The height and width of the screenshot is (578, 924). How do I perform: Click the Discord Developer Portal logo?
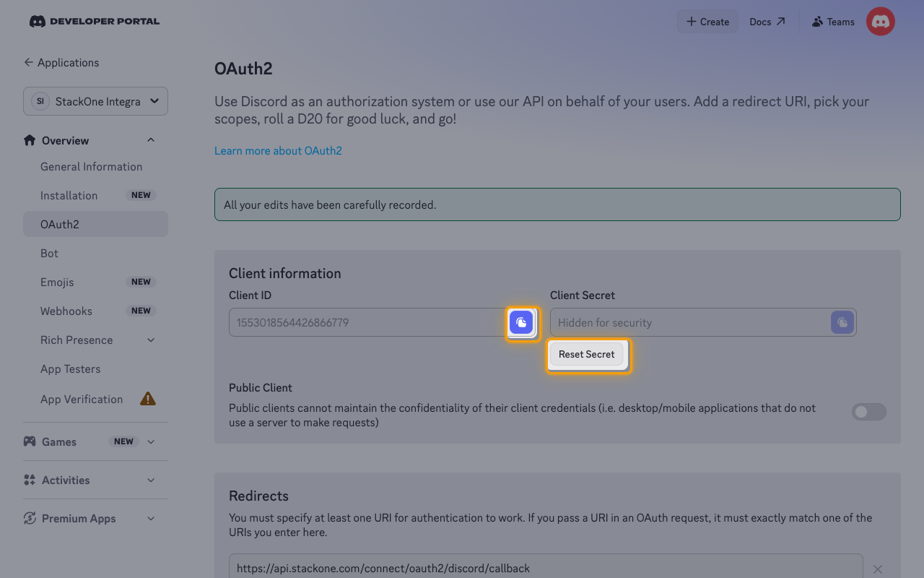click(95, 22)
